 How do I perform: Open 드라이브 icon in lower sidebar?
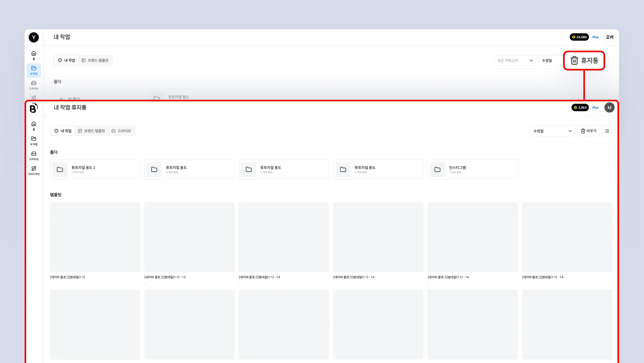34,156
